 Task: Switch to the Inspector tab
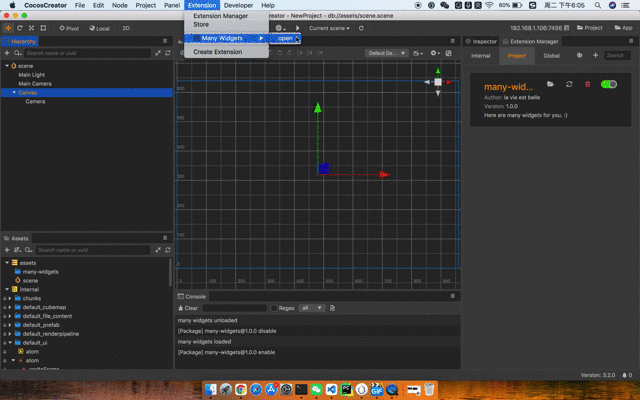tap(481, 41)
